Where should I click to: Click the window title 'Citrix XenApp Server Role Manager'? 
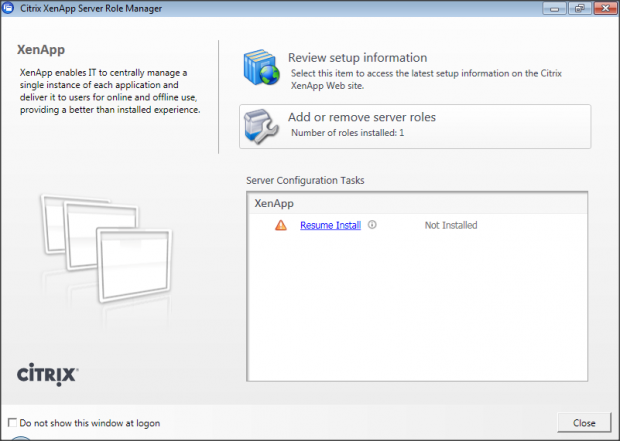pos(91,8)
